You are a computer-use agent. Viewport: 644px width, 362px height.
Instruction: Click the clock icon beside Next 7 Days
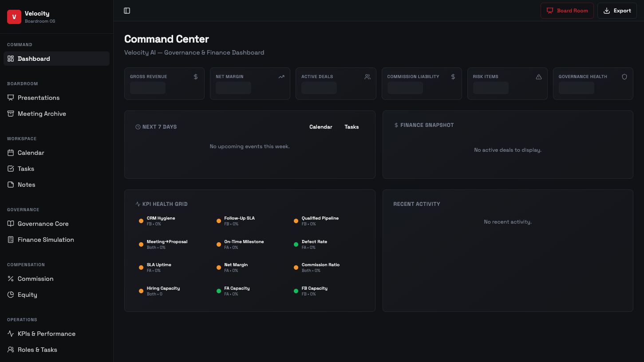coord(138,127)
